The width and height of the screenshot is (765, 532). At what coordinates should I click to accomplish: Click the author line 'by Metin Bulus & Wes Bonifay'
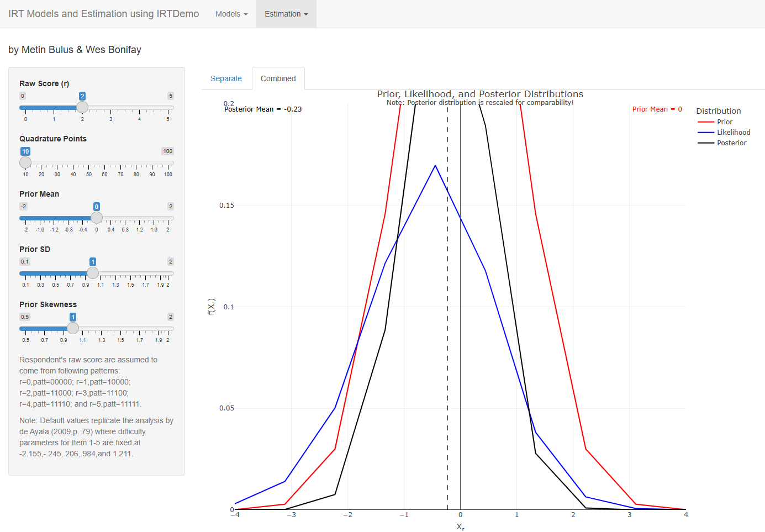[x=75, y=50]
